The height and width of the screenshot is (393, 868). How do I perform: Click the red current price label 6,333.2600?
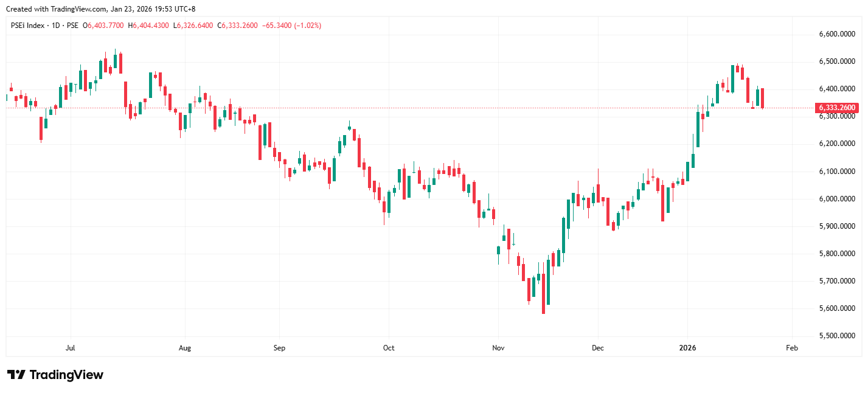pos(837,108)
